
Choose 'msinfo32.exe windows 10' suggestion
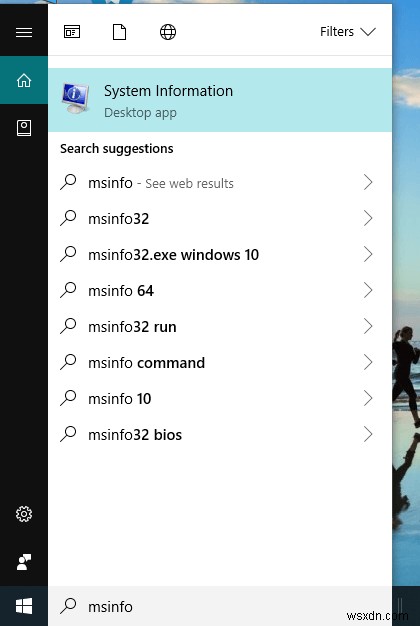point(220,255)
